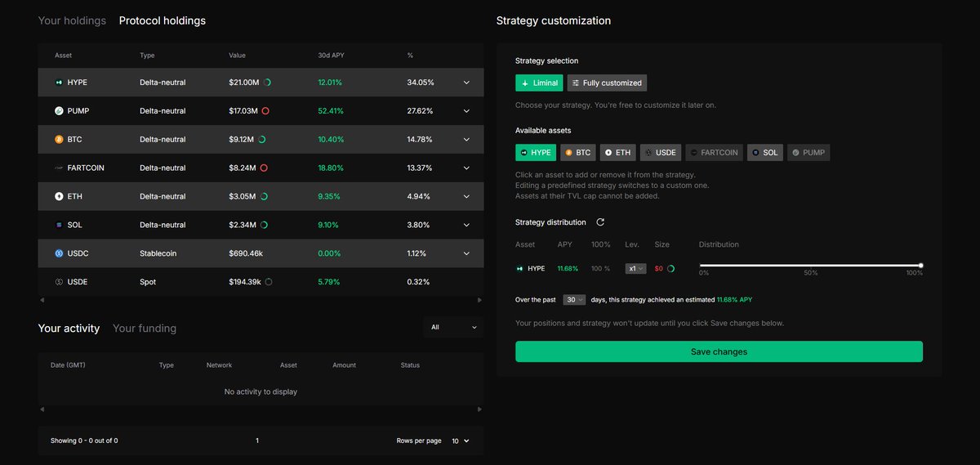Go to activity page 1
The image size is (980, 465).
pos(257,440)
